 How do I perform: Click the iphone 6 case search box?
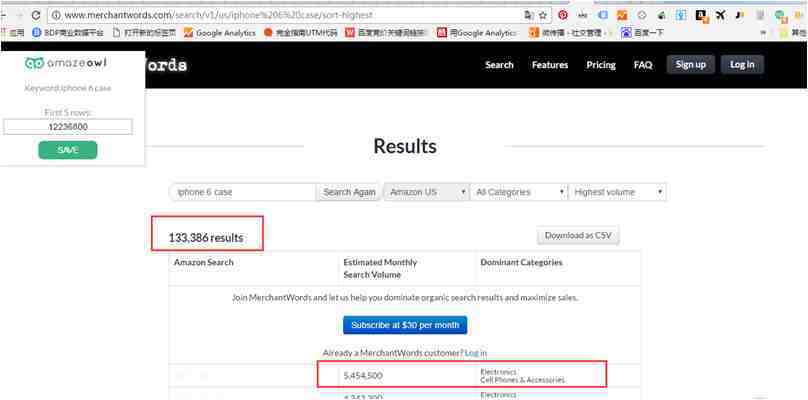tap(242, 192)
